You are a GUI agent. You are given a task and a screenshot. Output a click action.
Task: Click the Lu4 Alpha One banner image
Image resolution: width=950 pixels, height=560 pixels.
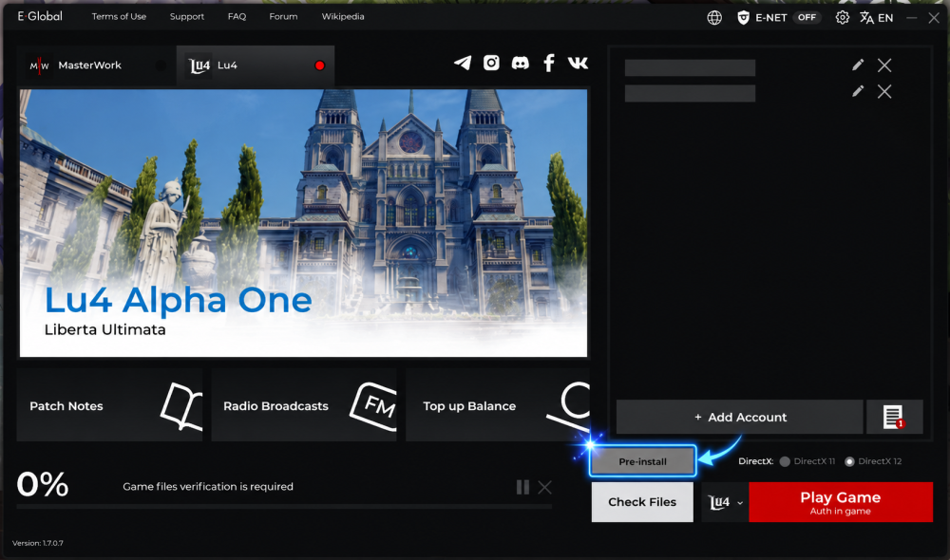coord(304,223)
